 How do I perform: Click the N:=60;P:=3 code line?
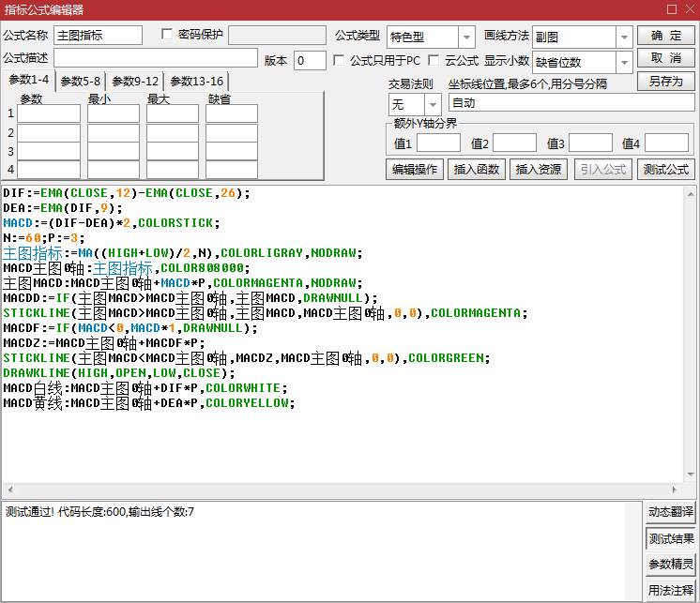coord(44,238)
